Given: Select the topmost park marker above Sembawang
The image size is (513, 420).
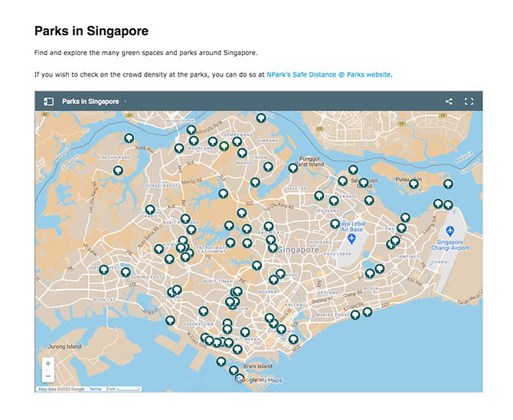Looking at the screenshot, I should point(261,118).
